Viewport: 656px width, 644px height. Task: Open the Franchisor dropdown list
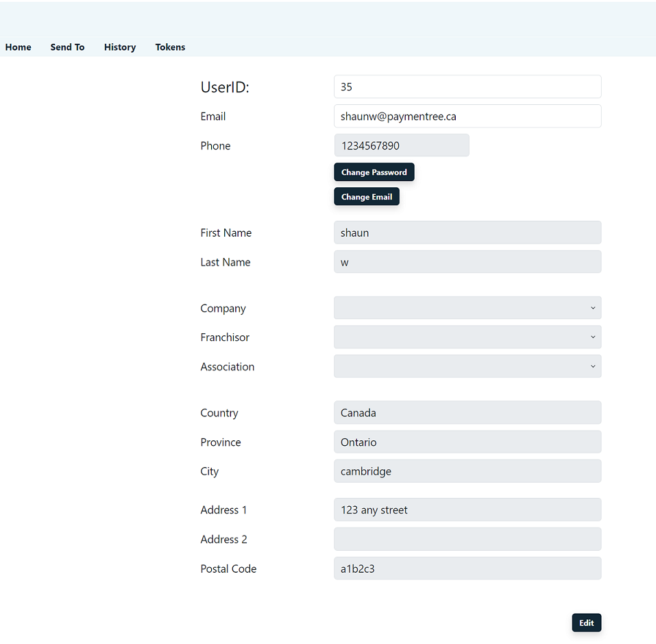tap(467, 337)
